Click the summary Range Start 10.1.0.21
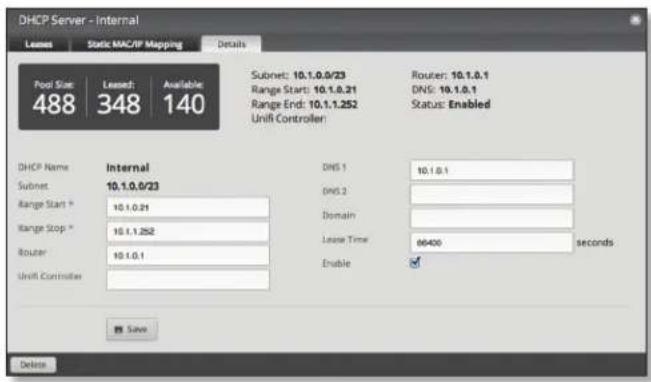This screenshot has height=382, width=651. [x=335, y=90]
